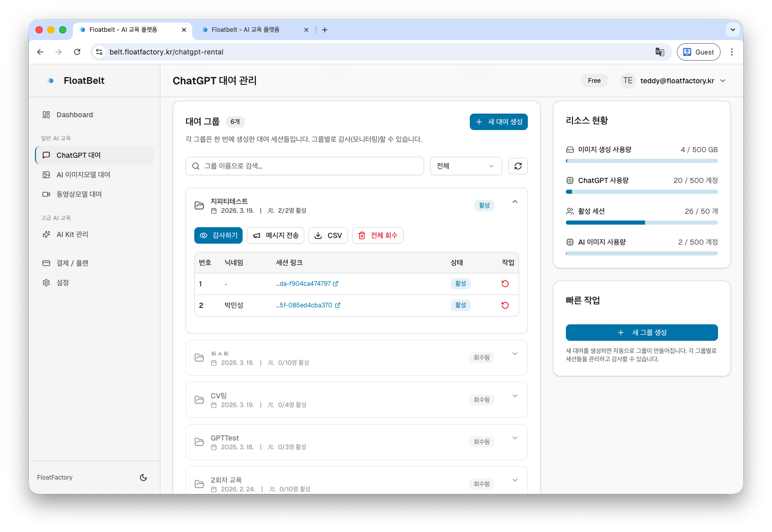
Task: Expand the GPTTest group details
Action: click(514, 437)
